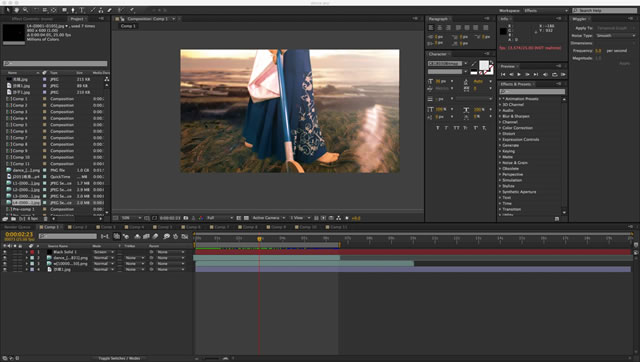Viewport: 640px width, 362px height.
Task: Switch to the Comp 2 timeline tab
Action: pos(78,227)
